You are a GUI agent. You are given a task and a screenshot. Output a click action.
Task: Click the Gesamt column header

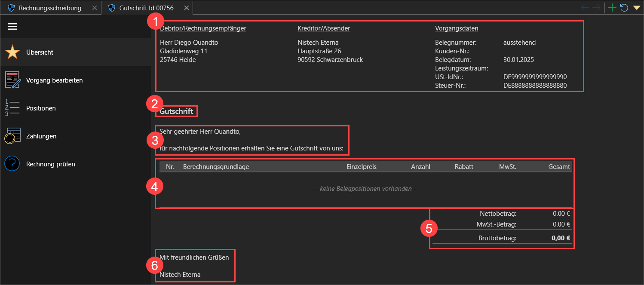tap(559, 167)
